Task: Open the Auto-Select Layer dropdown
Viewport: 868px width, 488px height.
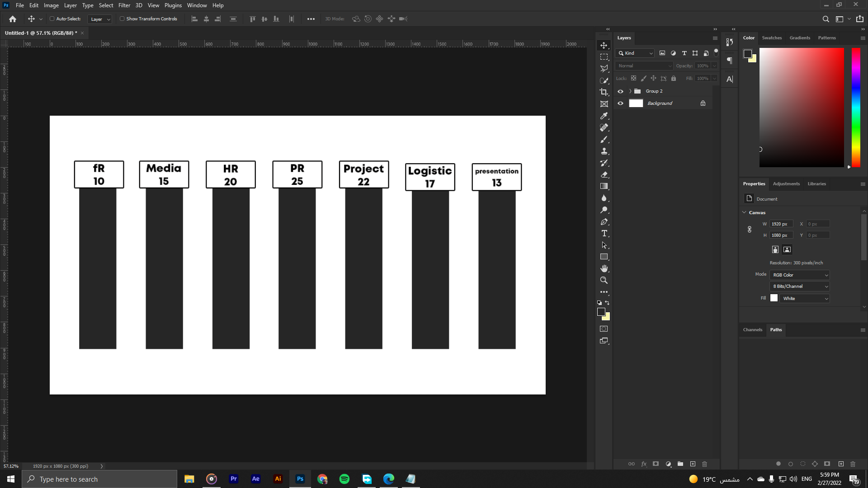Action: point(100,19)
